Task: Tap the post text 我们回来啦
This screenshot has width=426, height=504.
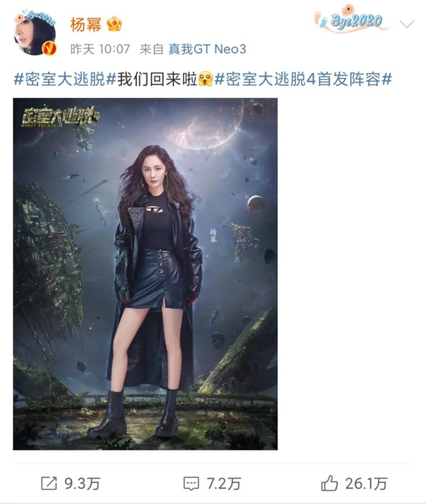Action: pos(157,79)
